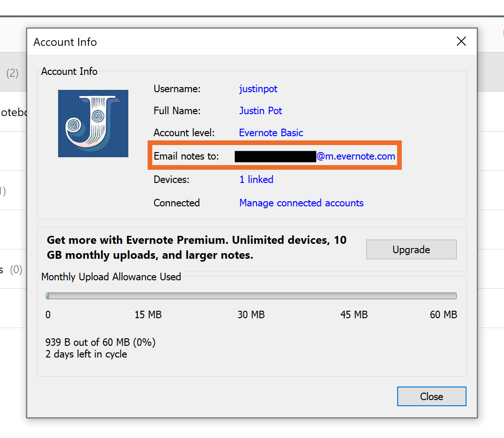The width and height of the screenshot is (504, 438).
Task: Close the dialog with the X icon
Action: (461, 42)
